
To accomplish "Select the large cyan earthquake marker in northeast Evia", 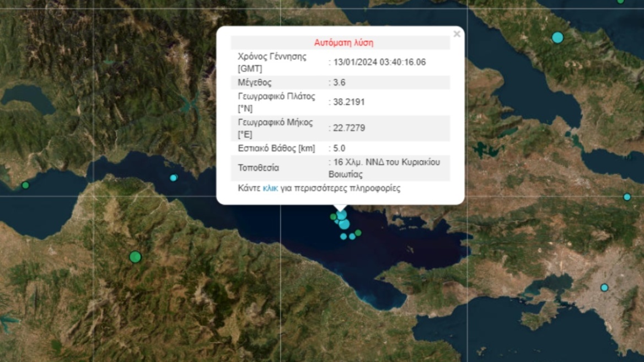I will pyautogui.click(x=558, y=37).
